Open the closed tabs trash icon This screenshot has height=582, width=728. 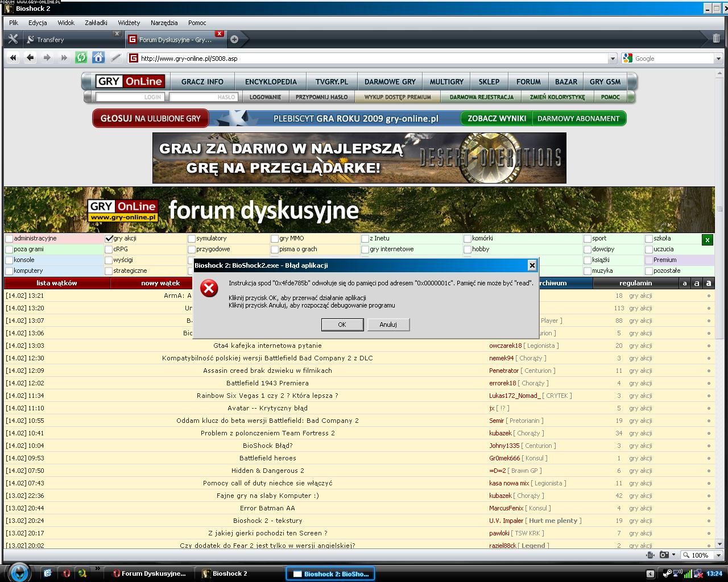716,39
